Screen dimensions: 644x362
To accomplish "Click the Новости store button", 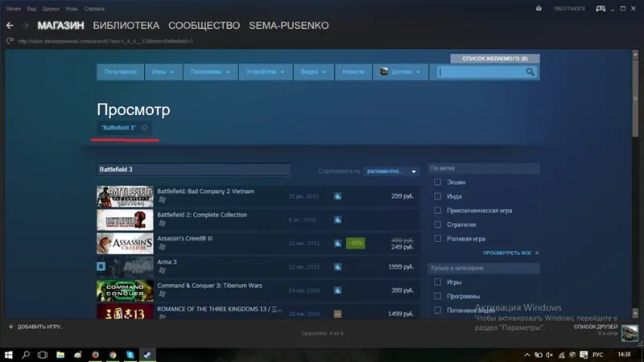I will coord(353,72).
